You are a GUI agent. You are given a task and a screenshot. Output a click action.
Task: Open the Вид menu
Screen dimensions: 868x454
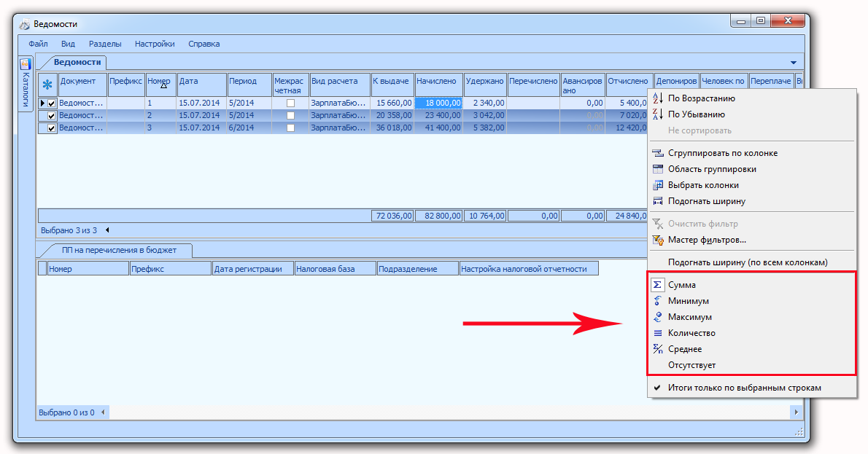tap(68, 44)
